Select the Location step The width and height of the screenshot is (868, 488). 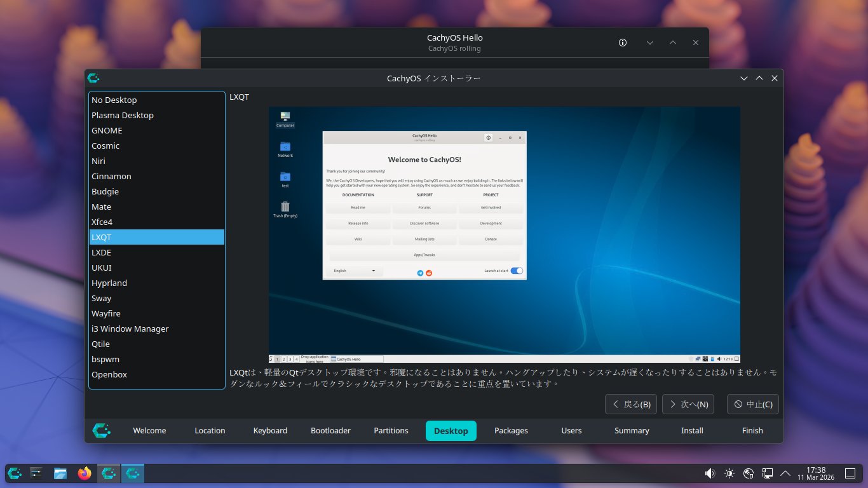(x=210, y=431)
